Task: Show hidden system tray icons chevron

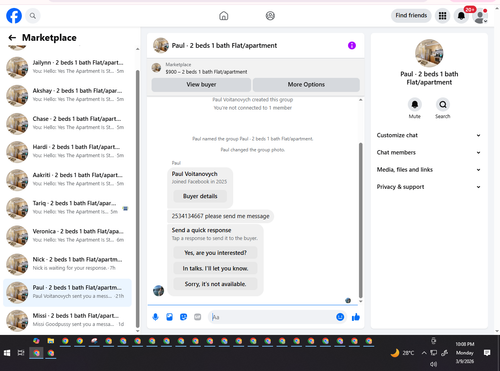Action: 424,353
